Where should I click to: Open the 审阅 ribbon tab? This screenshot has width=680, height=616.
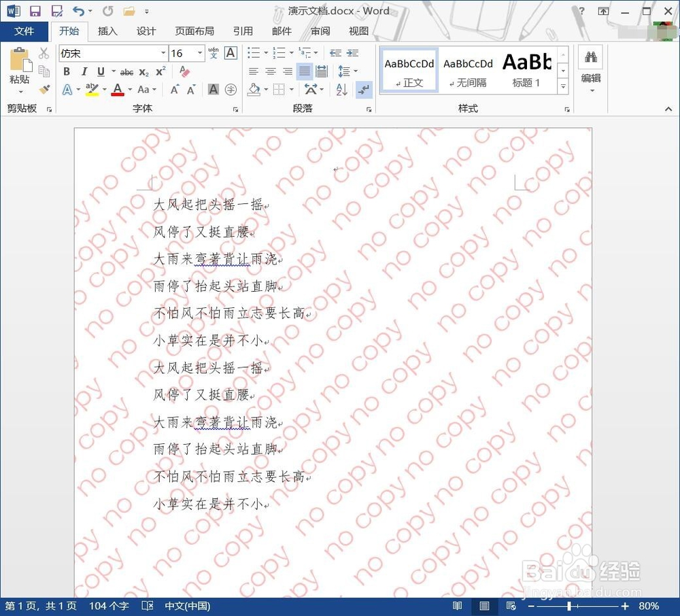point(320,31)
